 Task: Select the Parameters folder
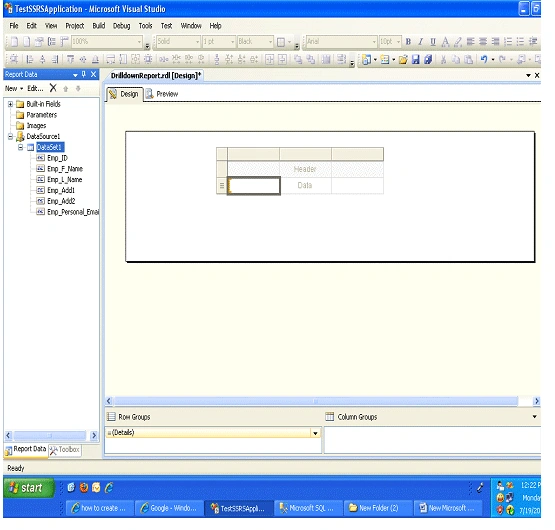point(41,115)
